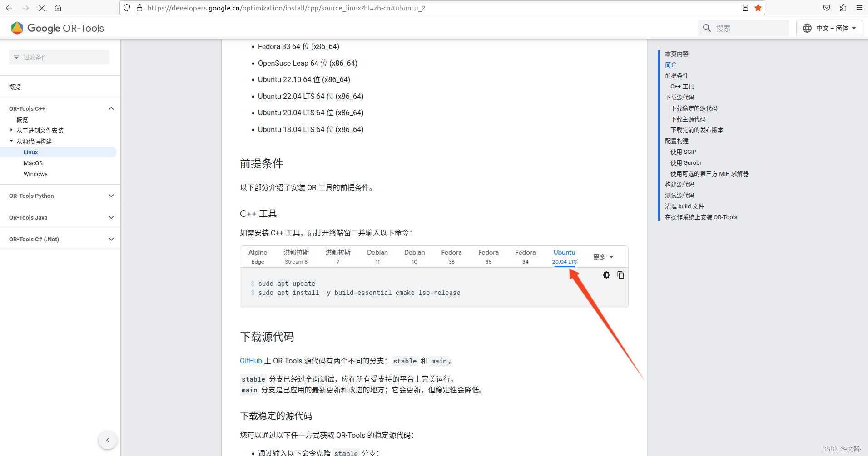The image size is (868, 456).
Task: Jump to 下载主源代码 in contents
Action: click(x=688, y=119)
